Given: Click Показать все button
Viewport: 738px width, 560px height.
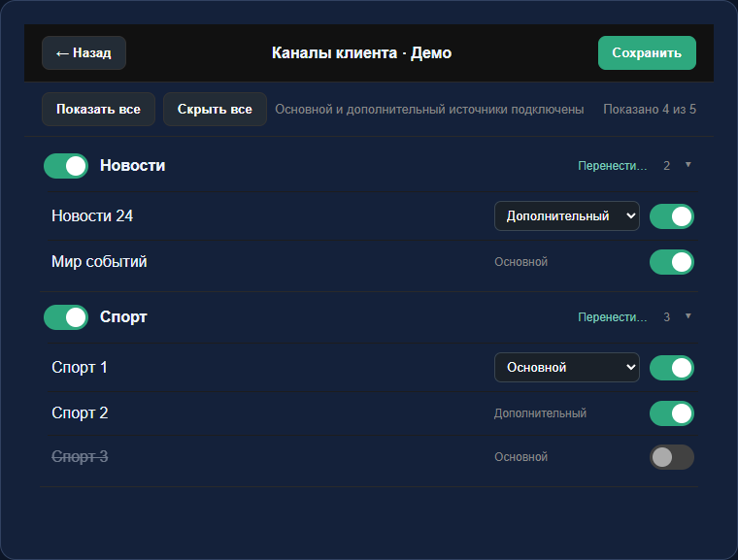Looking at the screenshot, I should [98, 109].
